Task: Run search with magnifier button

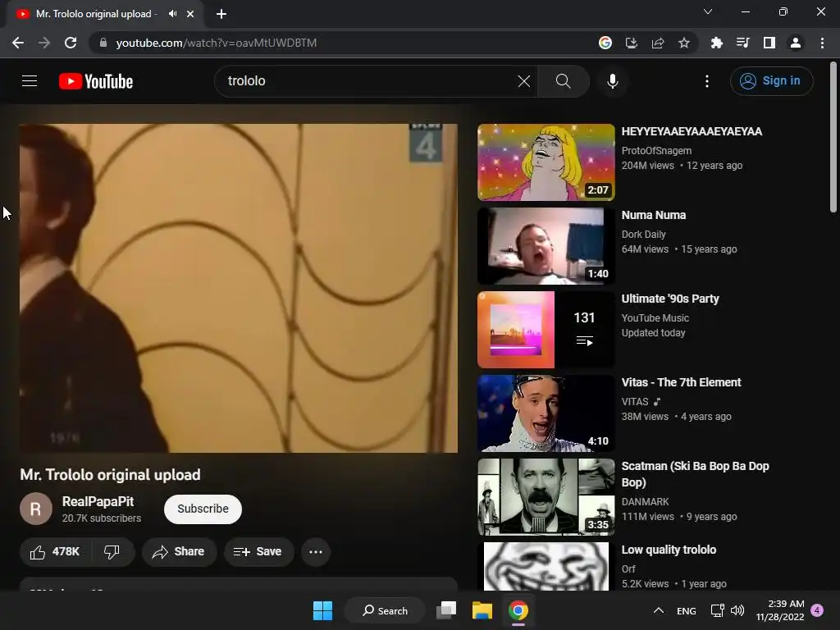Action: pyautogui.click(x=563, y=81)
